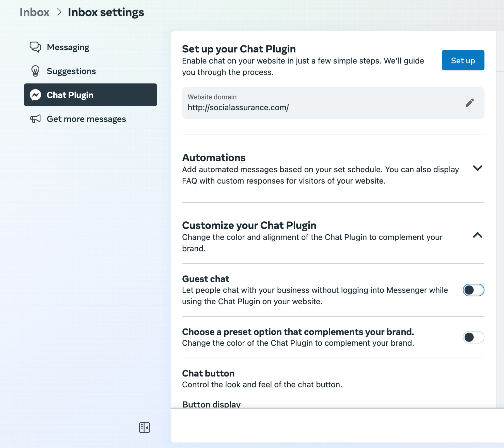The height and width of the screenshot is (448, 504).
Task: Open the Suggestions settings menu item
Action: 71,71
